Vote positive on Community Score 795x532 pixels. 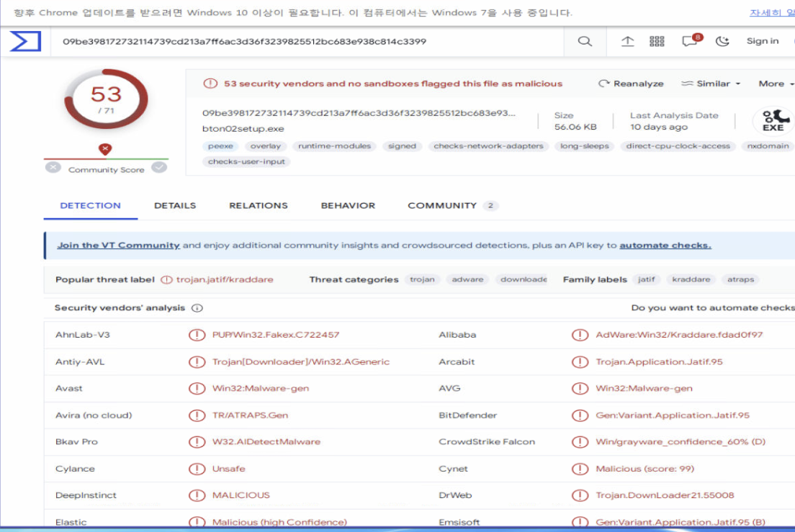(x=159, y=167)
